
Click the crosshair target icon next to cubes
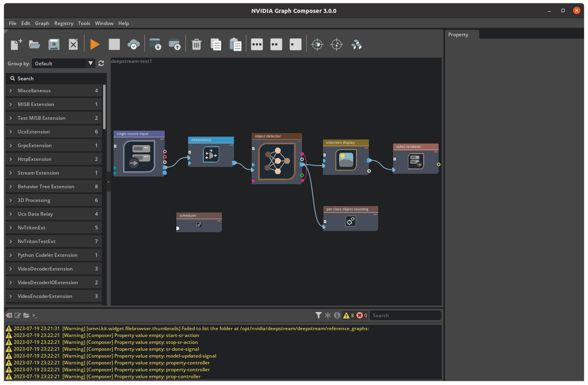[x=337, y=44]
